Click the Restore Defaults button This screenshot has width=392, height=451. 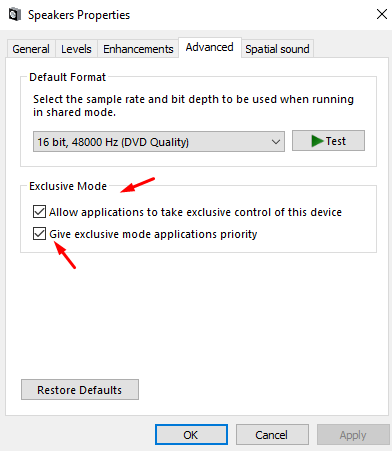[80, 389]
